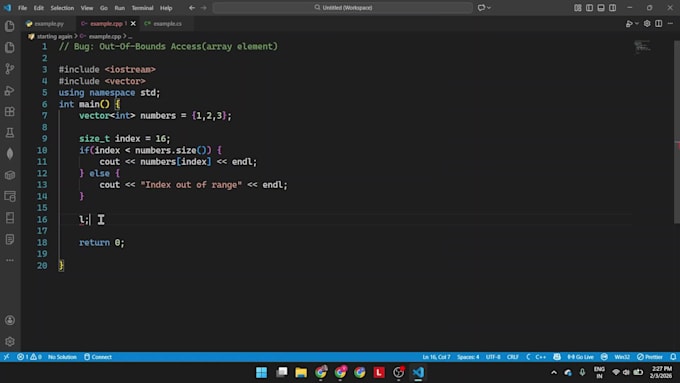Viewport: 680px width, 383px height.
Task: Open the Edit menu
Action: pos(39,8)
